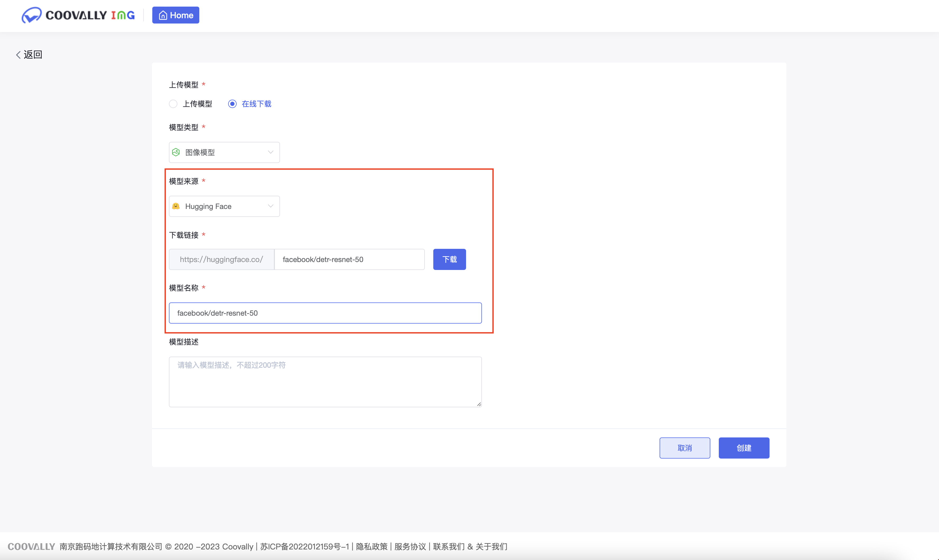Go back via 返回 link
Image resolution: width=939 pixels, height=560 pixels.
point(29,54)
